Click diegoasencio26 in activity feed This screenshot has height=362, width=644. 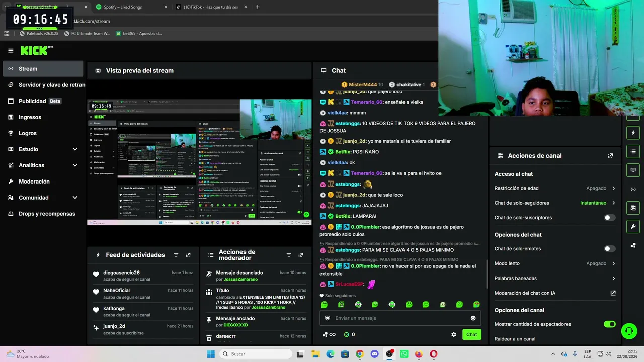[121, 273]
